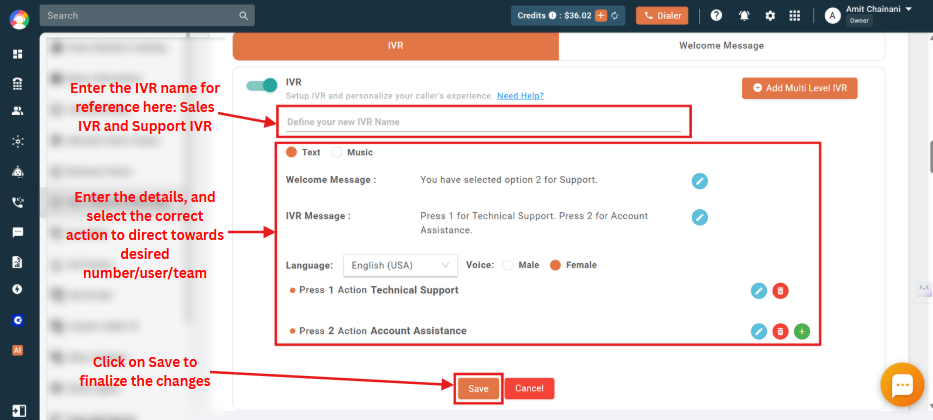Edit the Press 2 Account Assistance action
933x420 pixels.
coord(759,331)
